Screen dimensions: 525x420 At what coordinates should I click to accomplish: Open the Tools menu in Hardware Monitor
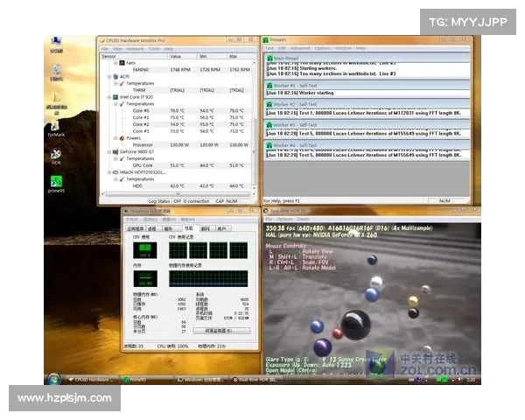tap(155, 49)
